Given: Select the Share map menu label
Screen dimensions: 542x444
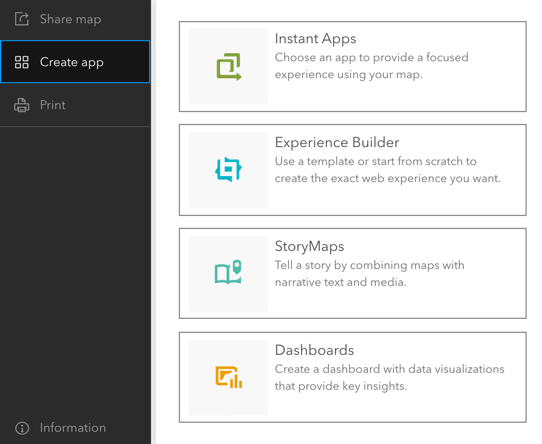Looking at the screenshot, I should coord(71,19).
